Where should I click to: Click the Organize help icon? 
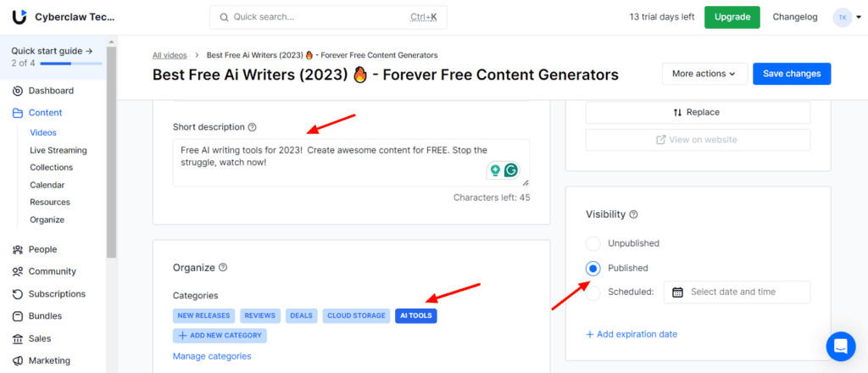coord(223,267)
